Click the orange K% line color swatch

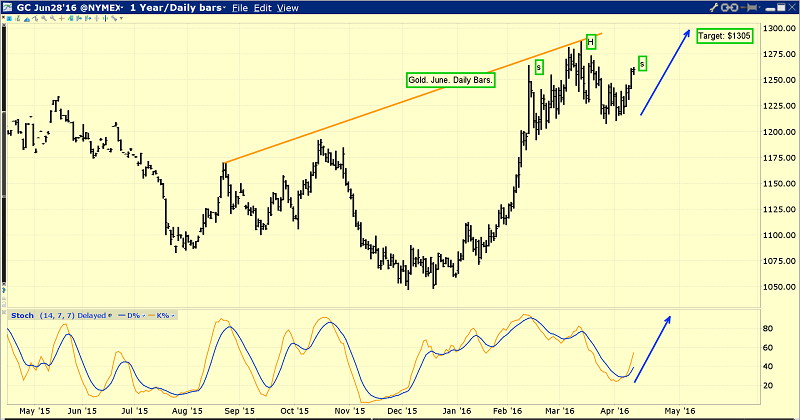[152, 316]
